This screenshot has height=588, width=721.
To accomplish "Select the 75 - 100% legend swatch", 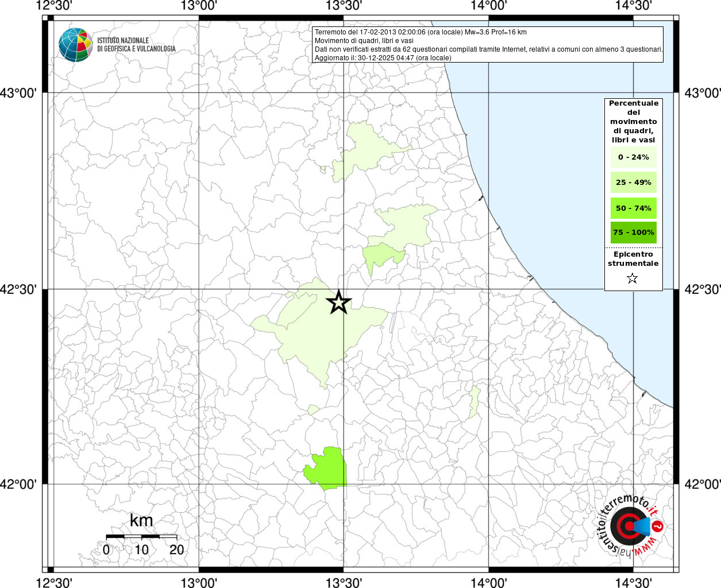I will click(x=634, y=233).
